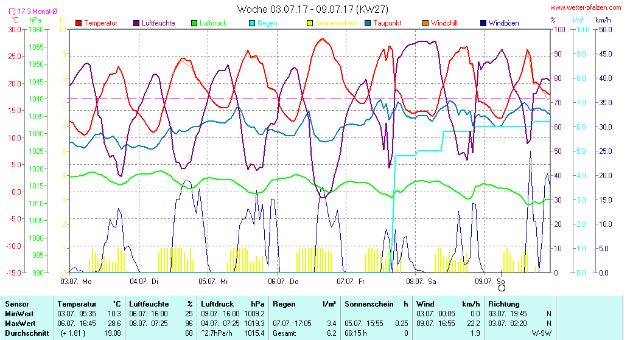Image resolution: width=644 pixels, height=340 pixels.
Task: Click the -15.0 value on temperature axis
Action: (x=13, y=272)
